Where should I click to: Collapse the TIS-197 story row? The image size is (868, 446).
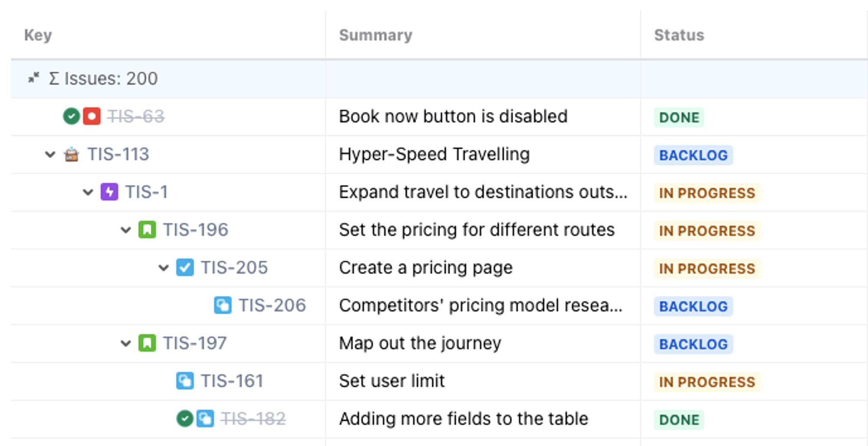tap(126, 343)
